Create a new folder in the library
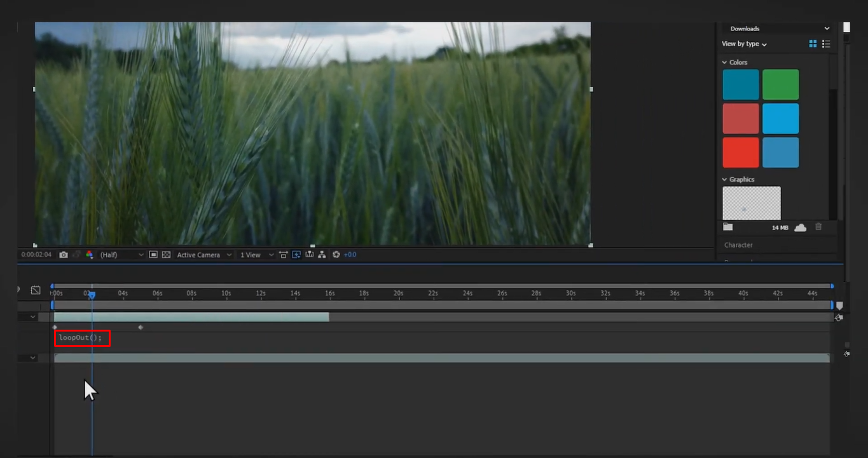 click(x=727, y=227)
